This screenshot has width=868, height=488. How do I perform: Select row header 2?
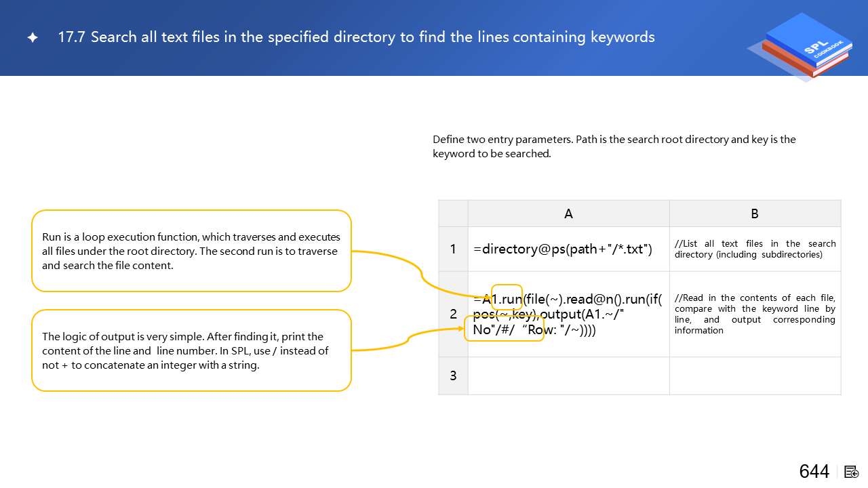pyautogui.click(x=453, y=314)
